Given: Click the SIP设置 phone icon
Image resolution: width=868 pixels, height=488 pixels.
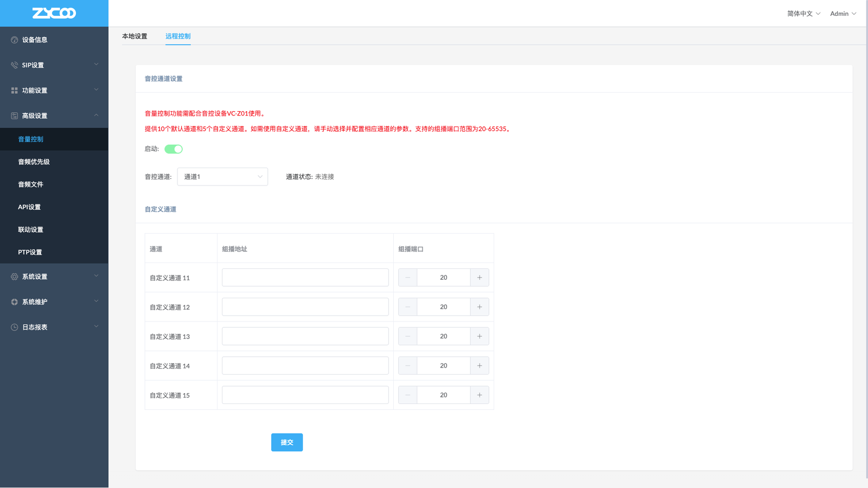Looking at the screenshot, I should [15, 65].
